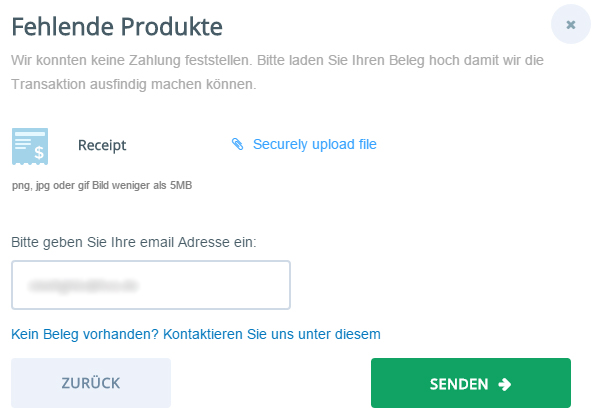The image size is (598, 415).
Task: Click the '5MB' size limit text
Action: click(x=181, y=185)
